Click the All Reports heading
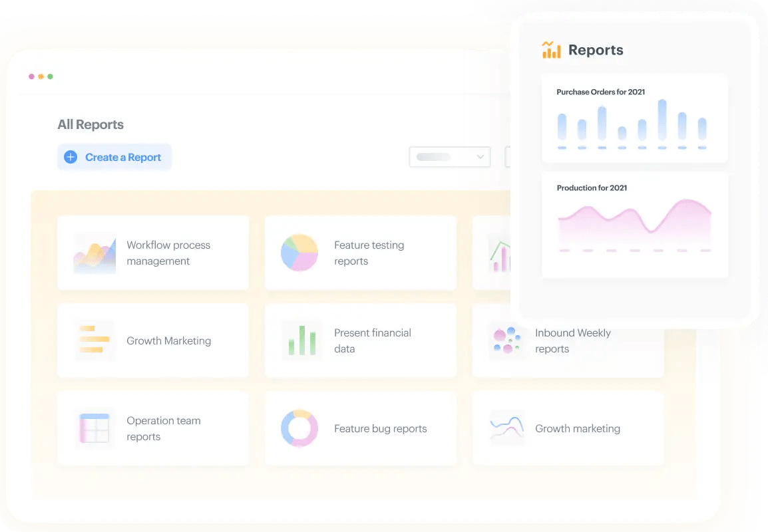 tap(91, 124)
